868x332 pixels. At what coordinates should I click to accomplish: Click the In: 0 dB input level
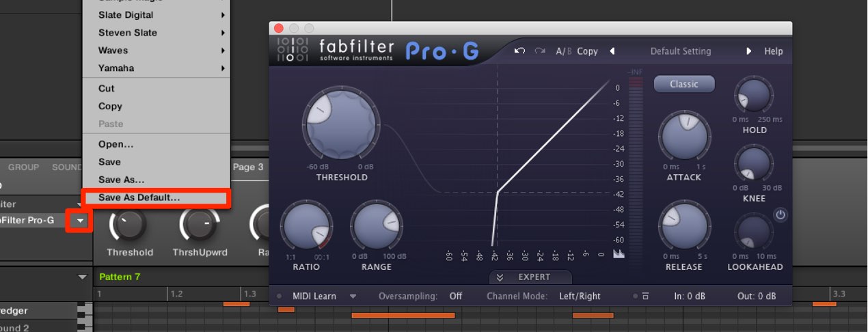(691, 296)
